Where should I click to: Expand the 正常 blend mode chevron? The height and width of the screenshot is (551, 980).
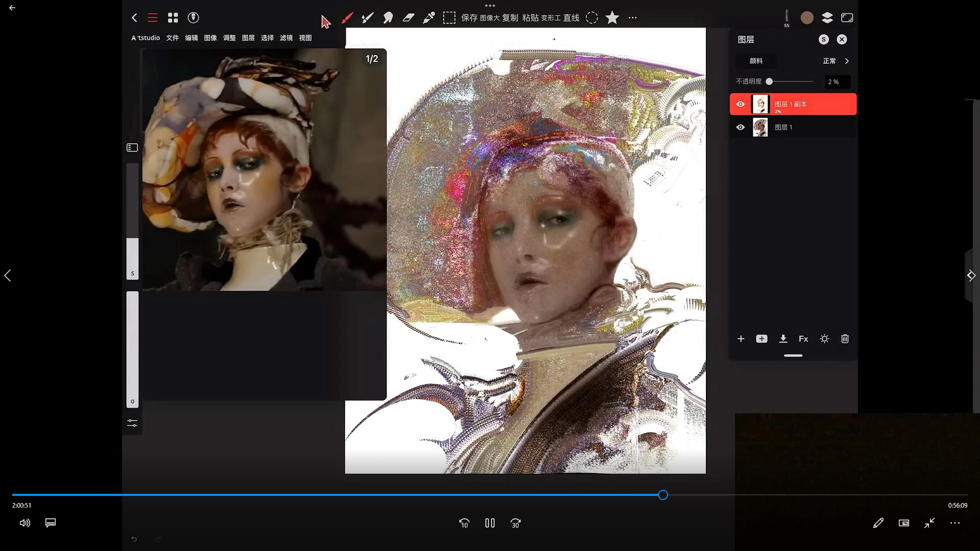847,61
